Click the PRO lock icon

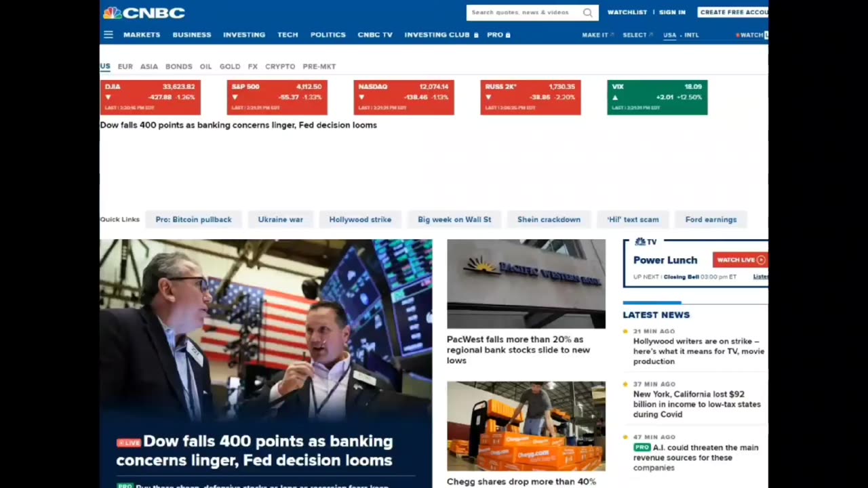[x=508, y=35]
